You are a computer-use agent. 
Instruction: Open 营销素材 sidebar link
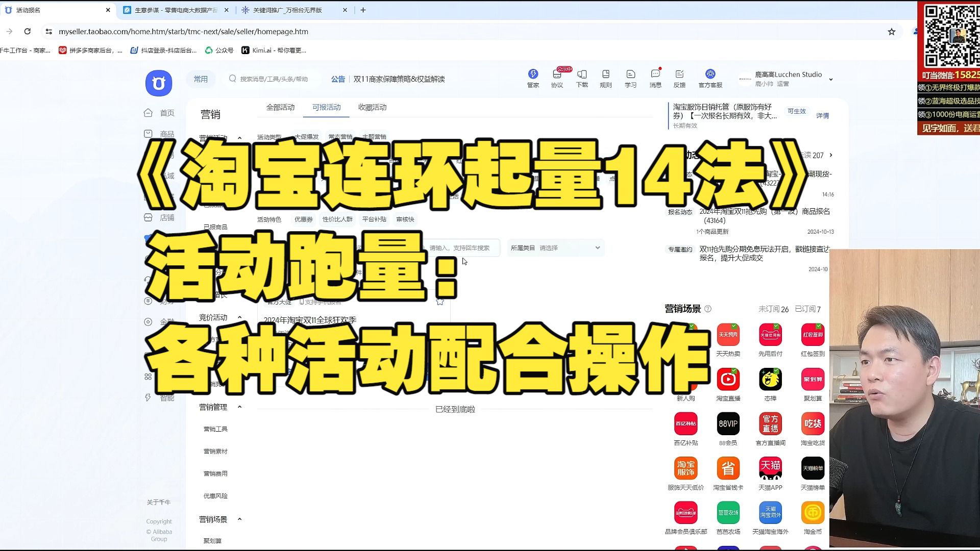(x=215, y=452)
